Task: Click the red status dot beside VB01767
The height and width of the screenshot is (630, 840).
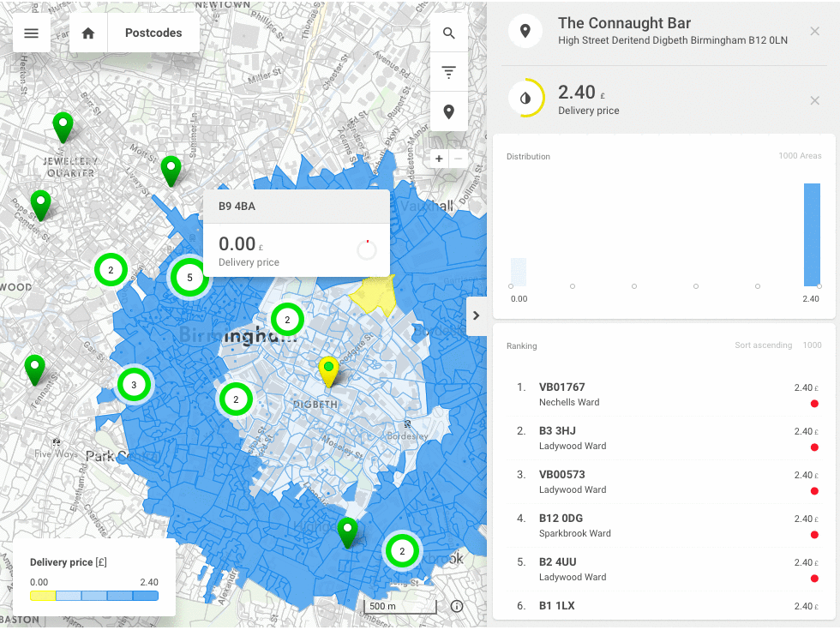Action: click(x=813, y=403)
